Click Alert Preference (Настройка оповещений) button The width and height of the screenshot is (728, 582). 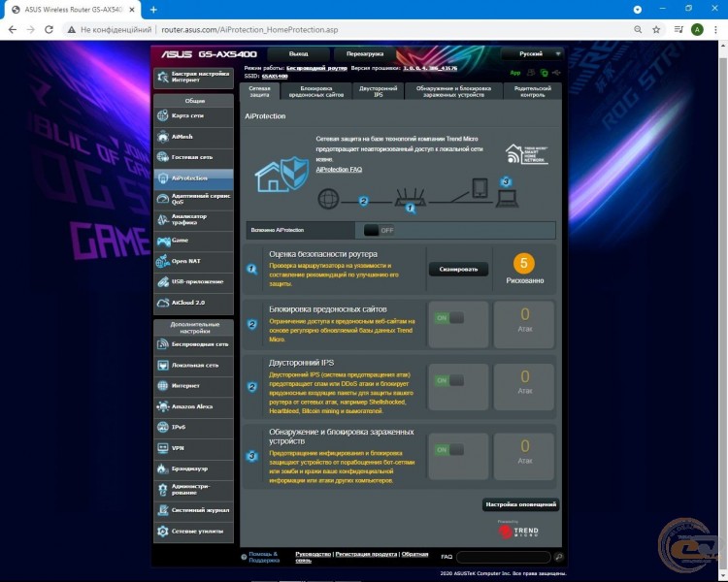(x=520, y=504)
